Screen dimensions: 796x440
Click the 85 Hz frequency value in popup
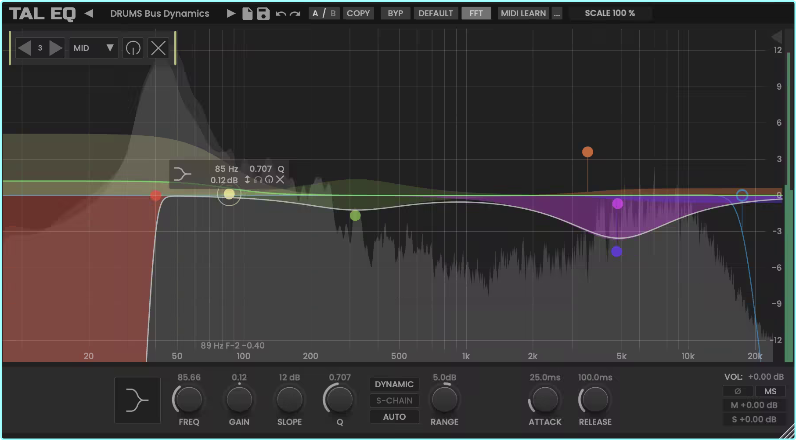point(226,169)
